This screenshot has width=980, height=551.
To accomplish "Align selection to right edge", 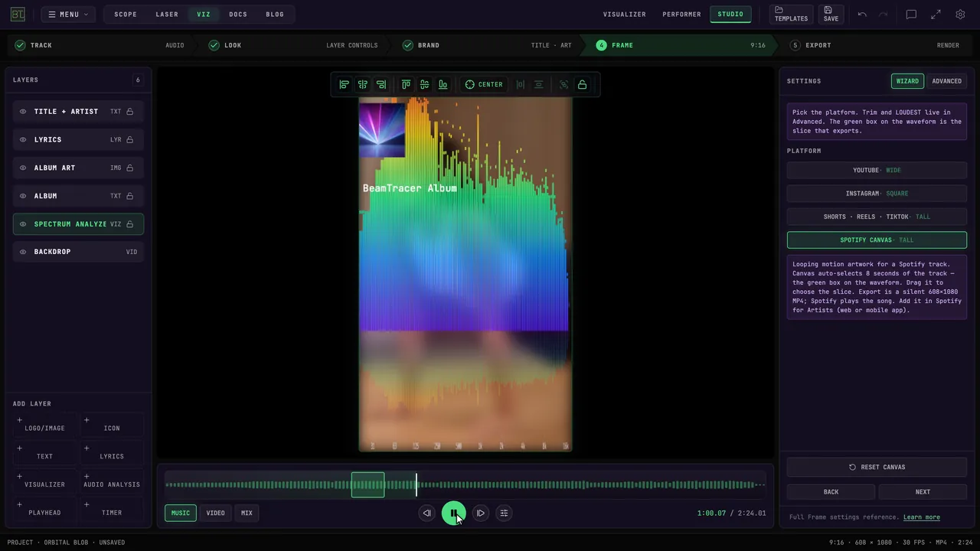I will (381, 84).
